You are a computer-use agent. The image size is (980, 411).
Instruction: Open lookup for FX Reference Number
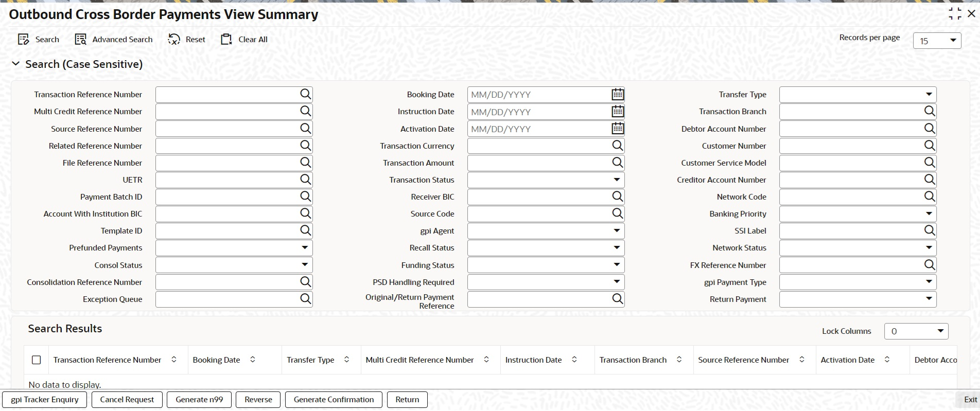point(930,265)
